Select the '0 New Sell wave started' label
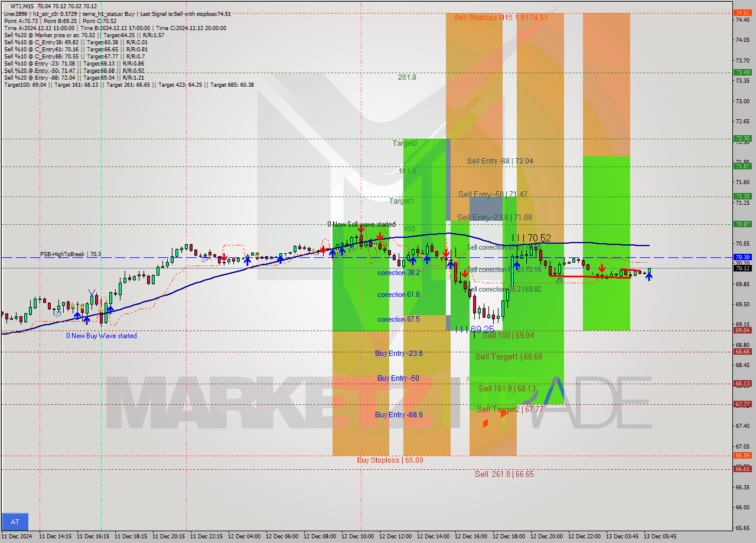The height and width of the screenshot is (543, 756). [361, 224]
